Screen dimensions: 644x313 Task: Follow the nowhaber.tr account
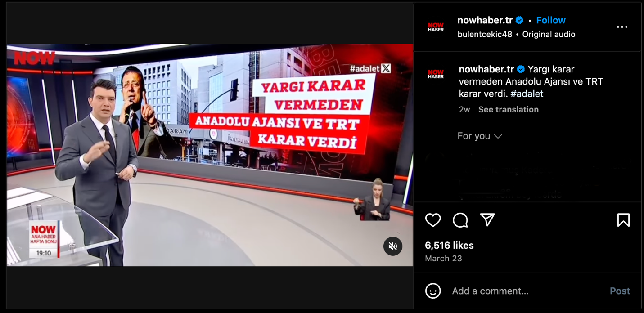pos(551,20)
